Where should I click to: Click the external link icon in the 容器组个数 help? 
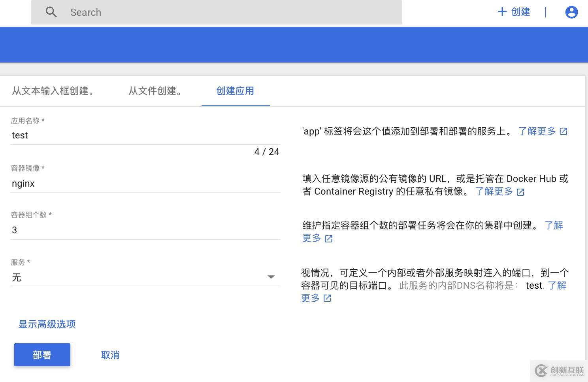328,238
